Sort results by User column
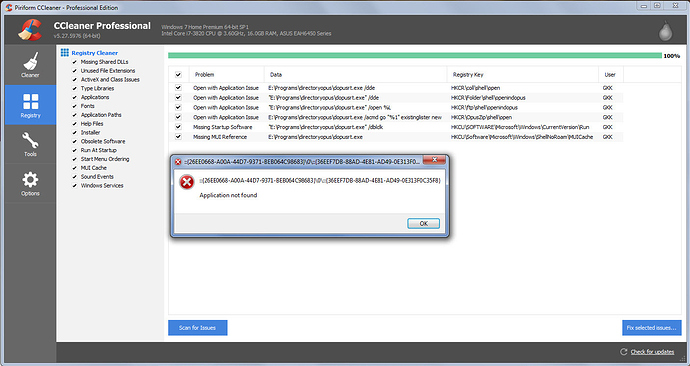 click(x=611, y=74)
